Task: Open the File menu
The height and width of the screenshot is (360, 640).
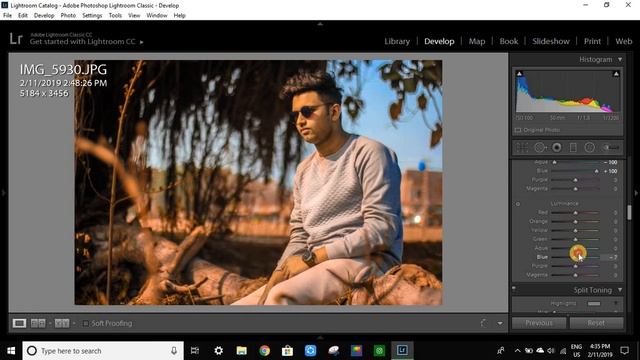Action: coord(7,16)
